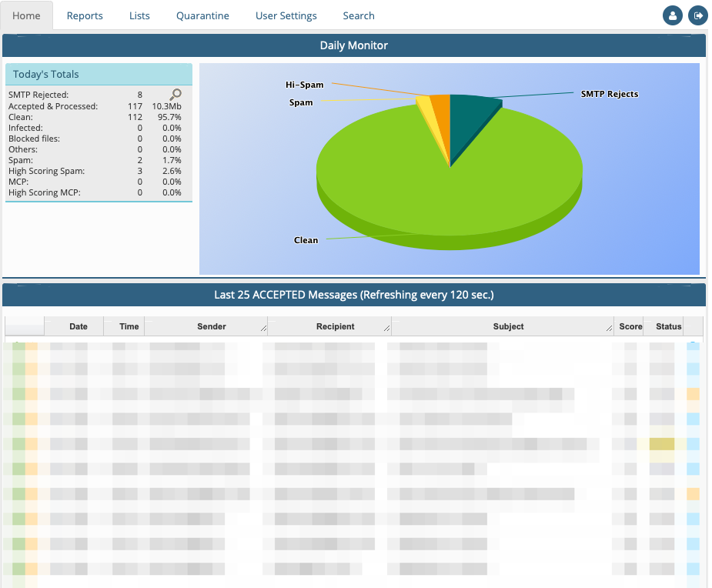This screenshot has height=588, width=712.
Task: Click the Time column header
Action: point(129,326)
